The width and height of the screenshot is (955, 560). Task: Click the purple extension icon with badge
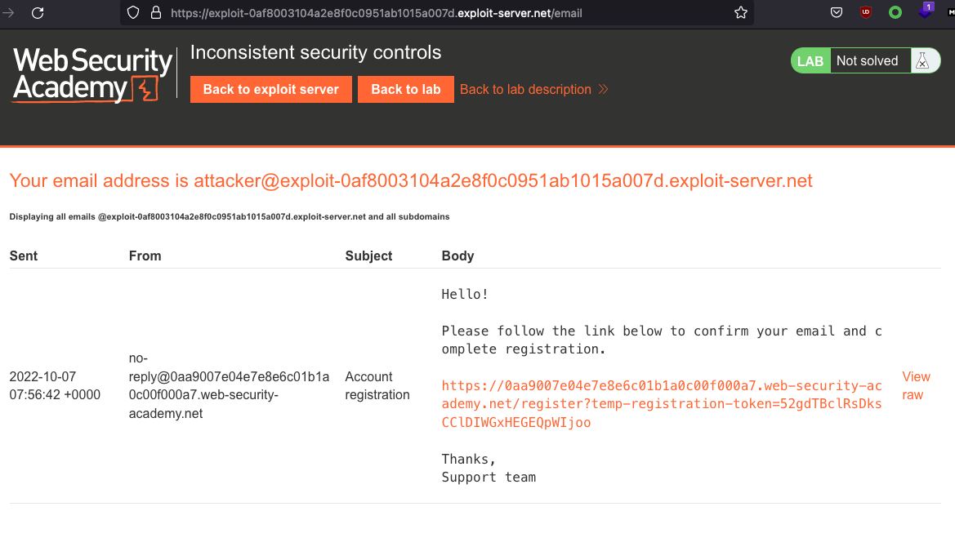pos(925,12)
